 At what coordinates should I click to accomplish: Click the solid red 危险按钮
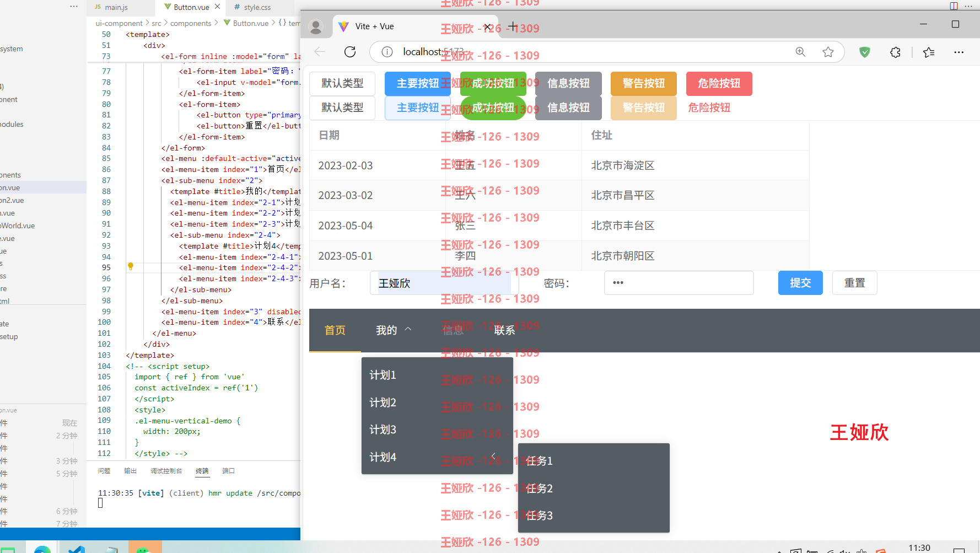click(719, 83)
